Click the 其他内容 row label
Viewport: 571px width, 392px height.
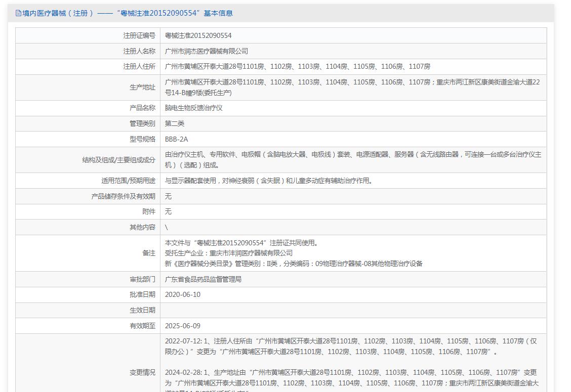[x=142, y=228]
